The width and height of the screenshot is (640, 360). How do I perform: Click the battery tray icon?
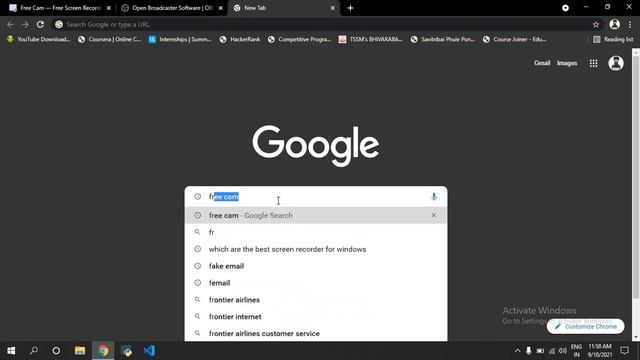tap(540, 351)
